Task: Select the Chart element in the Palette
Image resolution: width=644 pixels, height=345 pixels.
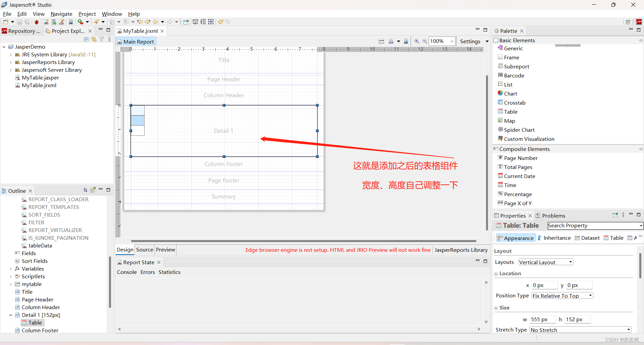Action: 510,94
